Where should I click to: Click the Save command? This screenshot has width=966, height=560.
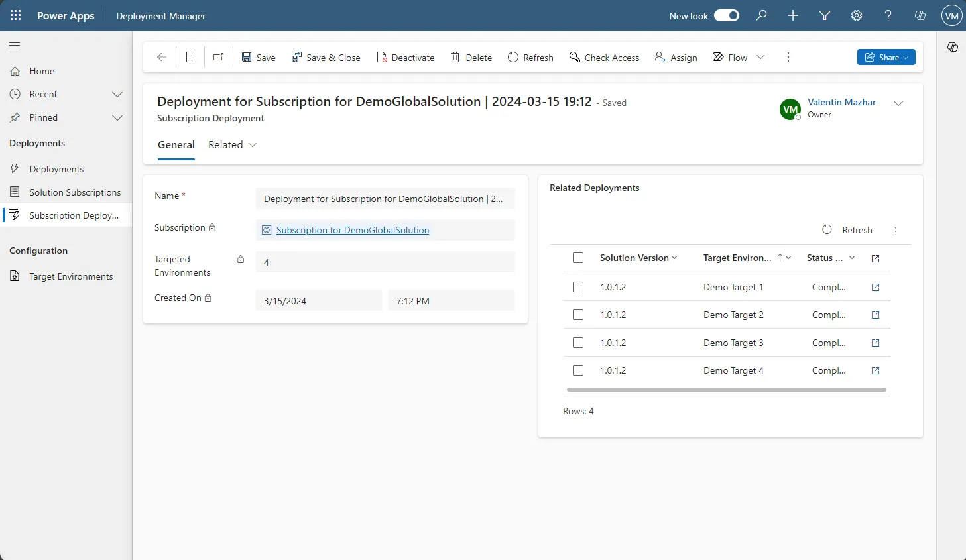[259, 58]
